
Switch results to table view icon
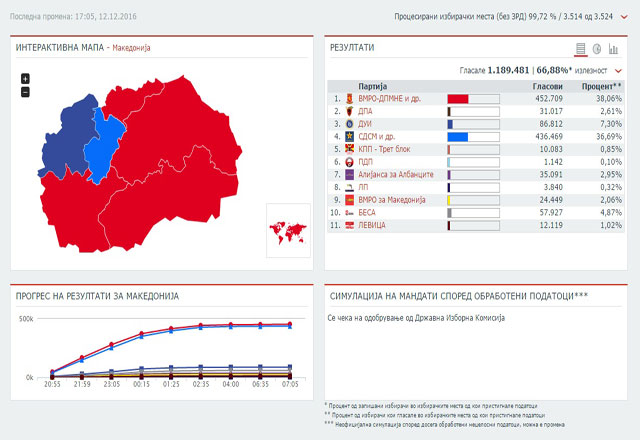tap(580, 49)
